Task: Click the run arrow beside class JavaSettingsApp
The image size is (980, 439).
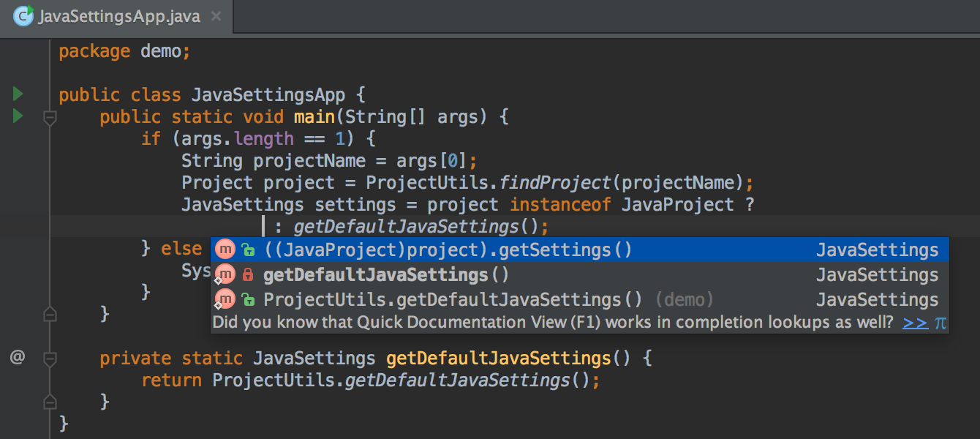Action: [16, 94]
